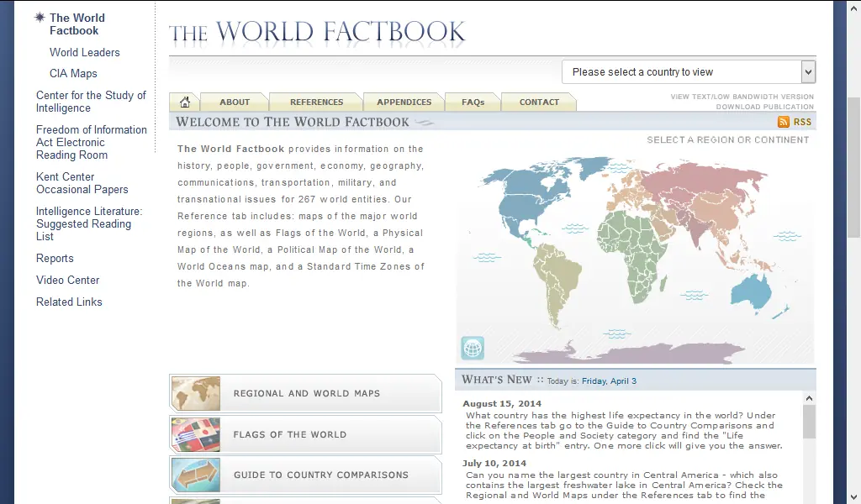Click 'Select a Region or Continent' label

727,139
